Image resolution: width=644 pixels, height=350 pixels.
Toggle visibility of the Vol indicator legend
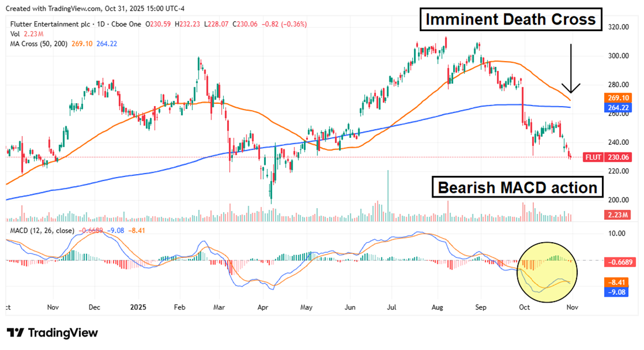pos(15,35)
